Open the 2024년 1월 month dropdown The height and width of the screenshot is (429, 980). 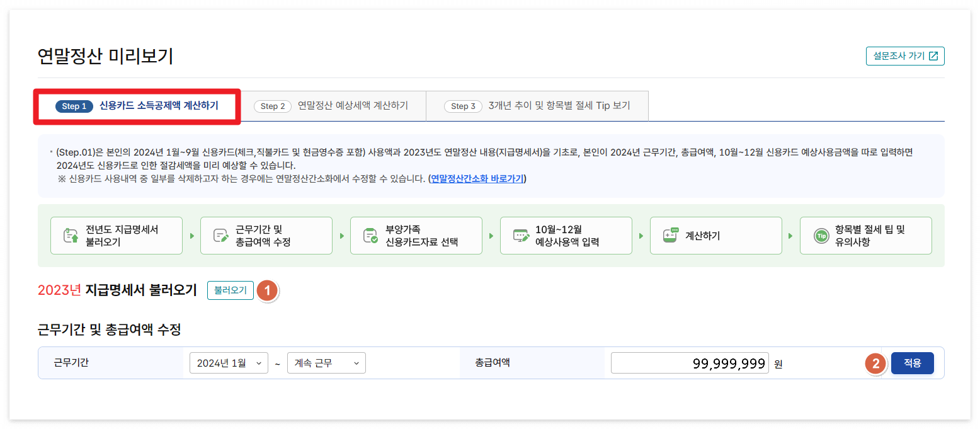pos(229,362)
